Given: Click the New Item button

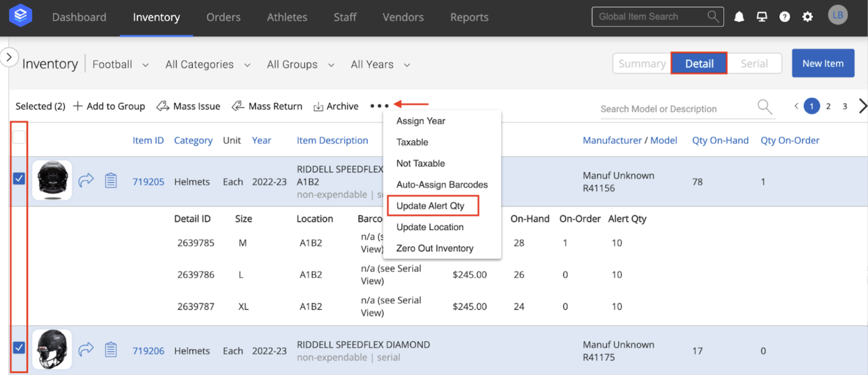Looking at the screenshot, I should pos(823,63).
